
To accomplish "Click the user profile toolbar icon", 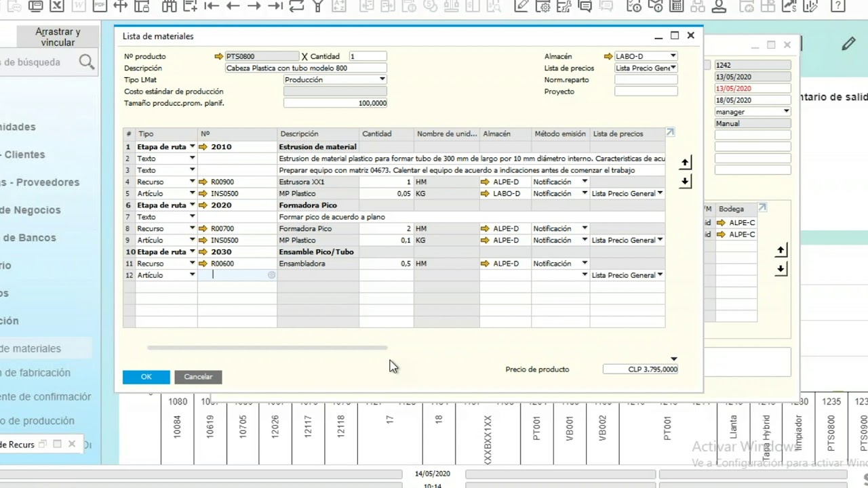I will [x=719, y=6].
